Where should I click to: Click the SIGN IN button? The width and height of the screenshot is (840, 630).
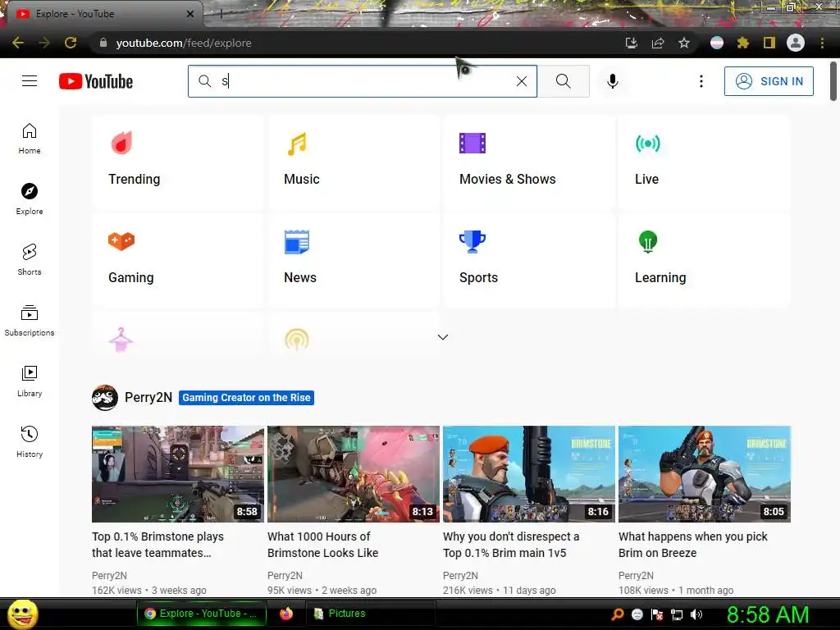click(x=769, y=81)
